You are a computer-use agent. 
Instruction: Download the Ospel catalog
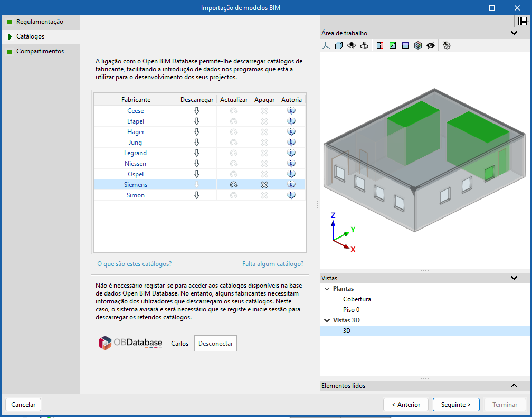(x=196, y=174)
